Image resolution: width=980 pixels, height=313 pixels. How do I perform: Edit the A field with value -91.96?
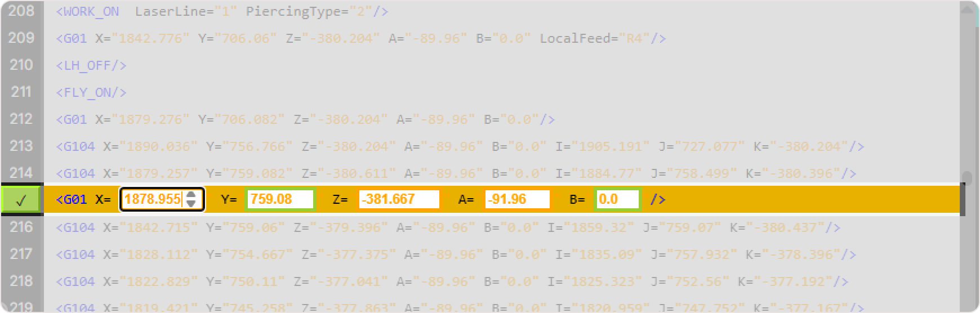pos(517,199)
